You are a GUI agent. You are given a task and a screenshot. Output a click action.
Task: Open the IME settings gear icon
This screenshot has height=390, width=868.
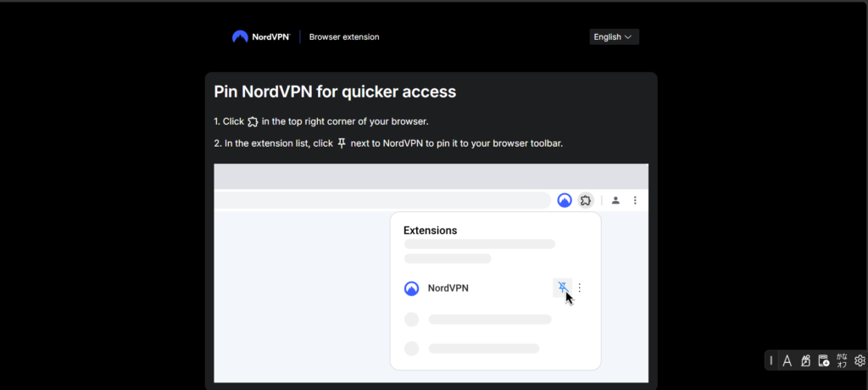(860, 360)
